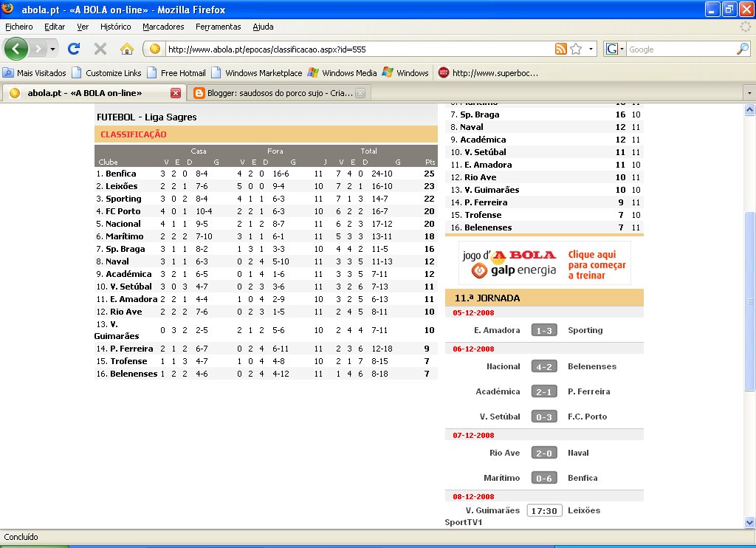Open the Mais Visitados bookmark folder
The width and height of the screenshot is (756, 548).
34,73
